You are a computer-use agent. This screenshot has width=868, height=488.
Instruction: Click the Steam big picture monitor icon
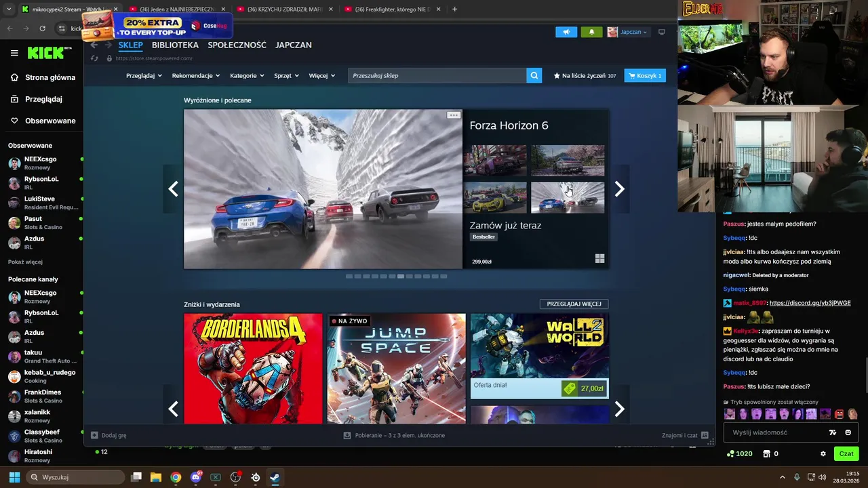click(662, 32)
